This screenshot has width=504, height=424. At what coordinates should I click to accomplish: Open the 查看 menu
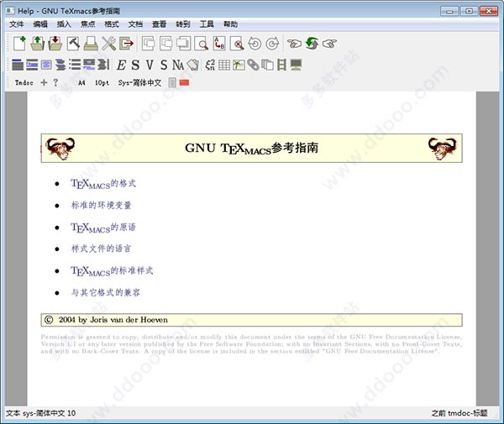click(159, 24)
